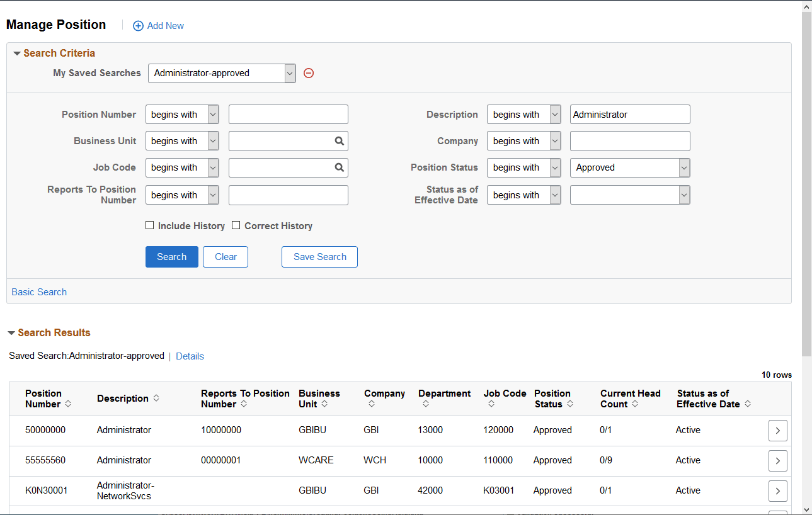Collapse the Search Criteria section
This screenshot has height=515, width=812.
click(16, 53)
